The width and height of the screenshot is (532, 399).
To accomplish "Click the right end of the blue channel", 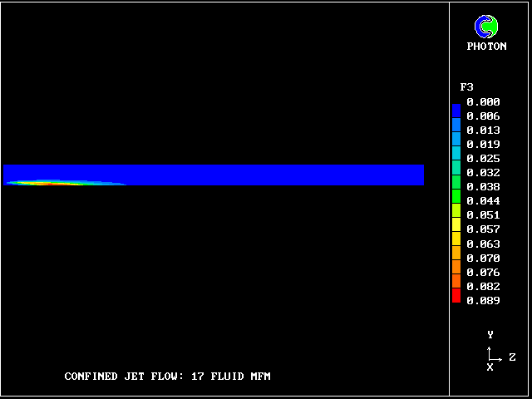I will point(418,175).
